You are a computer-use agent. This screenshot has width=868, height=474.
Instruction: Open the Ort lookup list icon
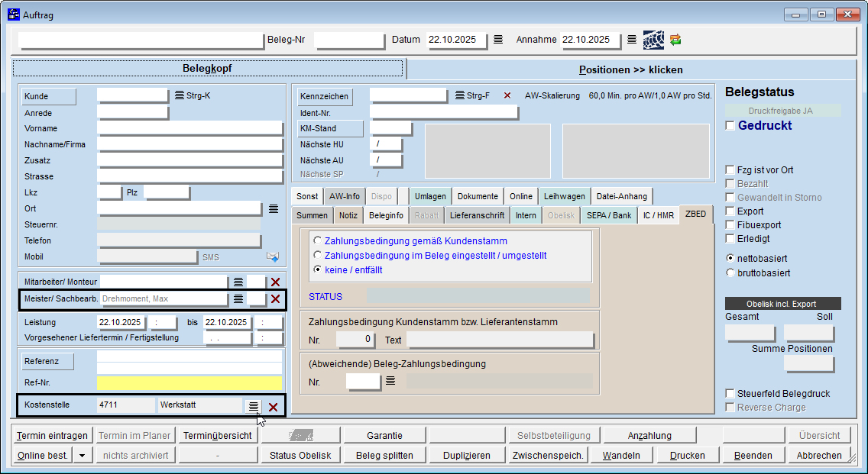(x=274, y=209)
